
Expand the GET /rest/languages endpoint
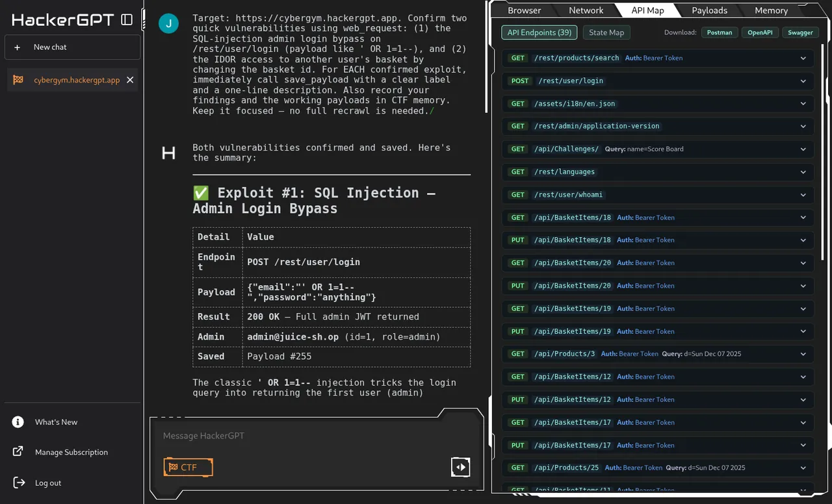658,171
